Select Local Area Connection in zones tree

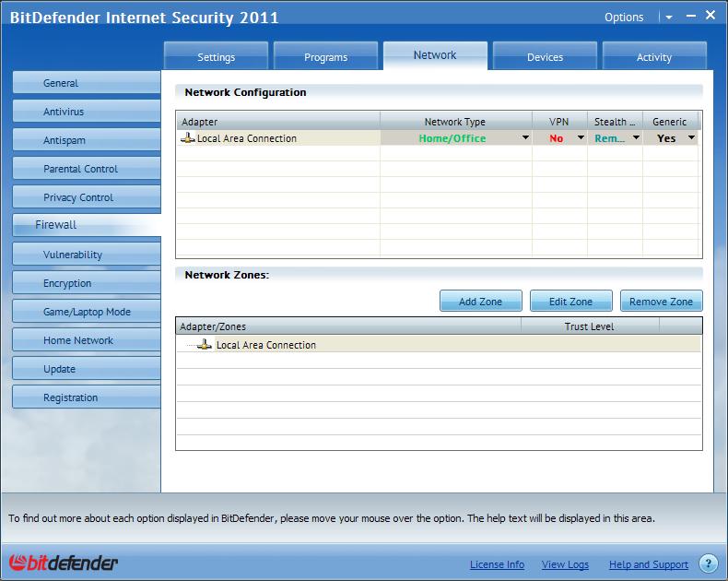[x=266, y=345]
